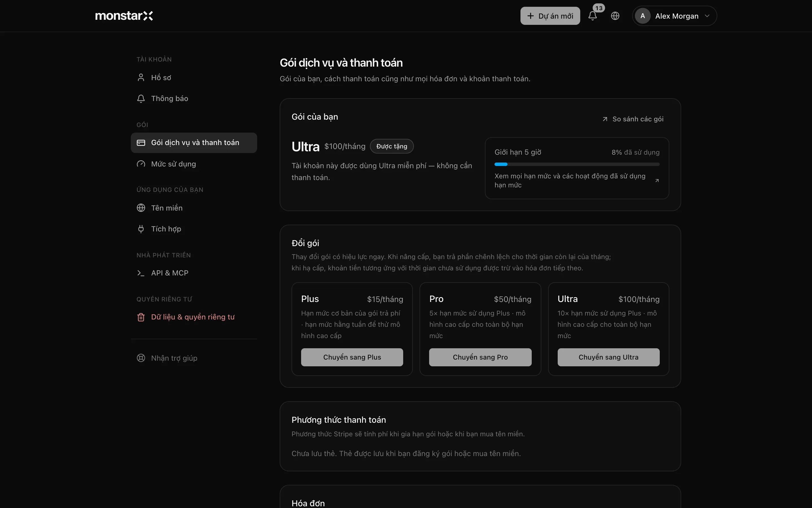The height and width of the screenshot is (508, 812).
Task: Expand the Alex Morgan account dropdown chevron
Action: point(707,16)
